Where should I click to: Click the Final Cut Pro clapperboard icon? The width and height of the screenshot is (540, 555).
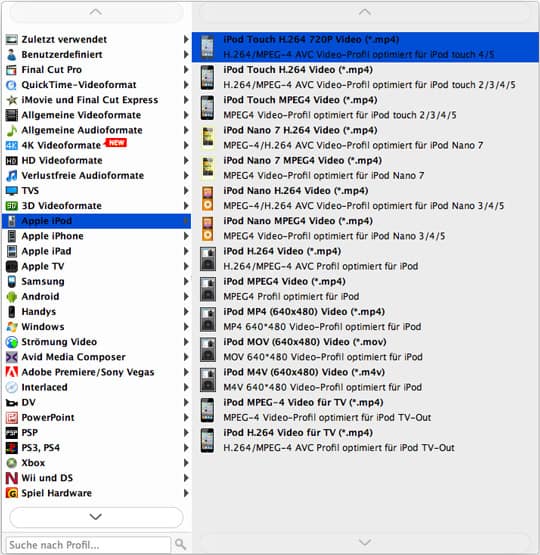12,70
